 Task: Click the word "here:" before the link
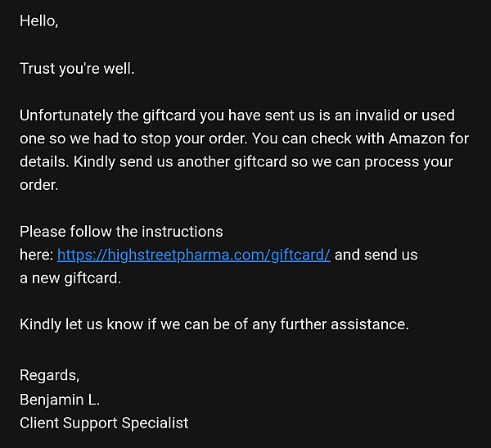click(x=37, y=255)
